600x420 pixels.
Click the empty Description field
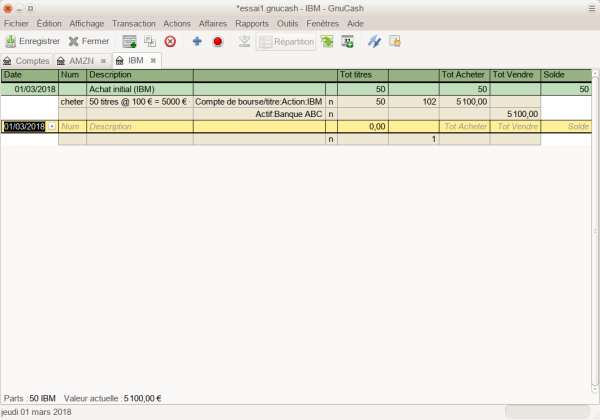(139, 127)
